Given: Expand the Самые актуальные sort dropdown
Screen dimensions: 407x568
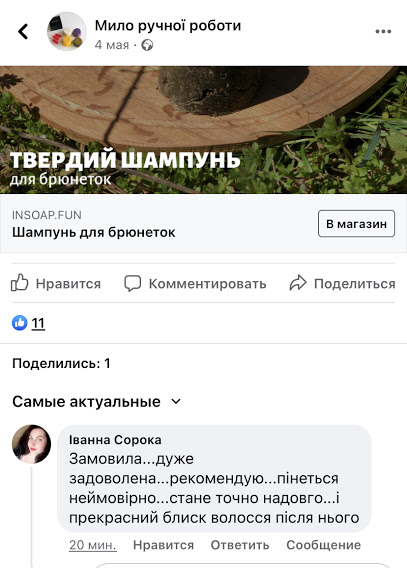Looking at the screenshot, I should tap(97, 402).
